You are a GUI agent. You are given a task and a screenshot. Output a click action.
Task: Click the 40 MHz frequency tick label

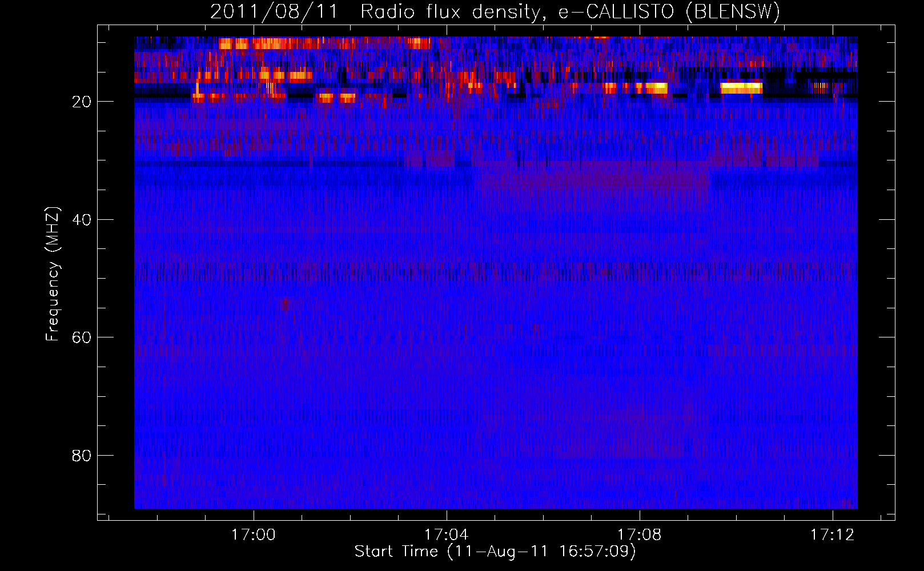[82, 220]
